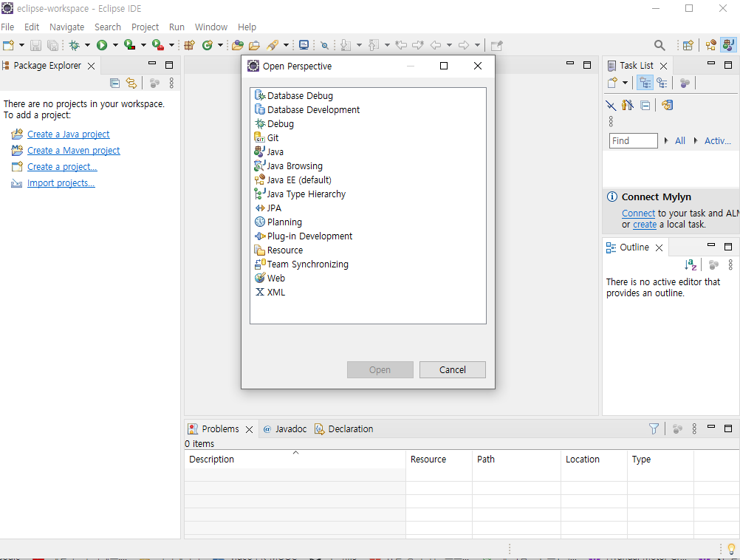Screen dimensions: 740x560
Task: Open dropdown arrow next to New Java Class icon
Action: click(220, 45)
